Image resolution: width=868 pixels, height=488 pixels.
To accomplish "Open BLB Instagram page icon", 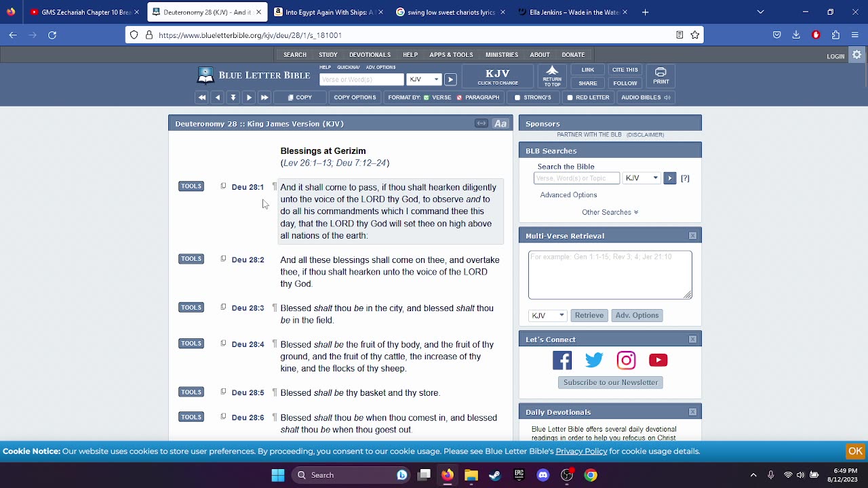I will click(x=626, y=360).
